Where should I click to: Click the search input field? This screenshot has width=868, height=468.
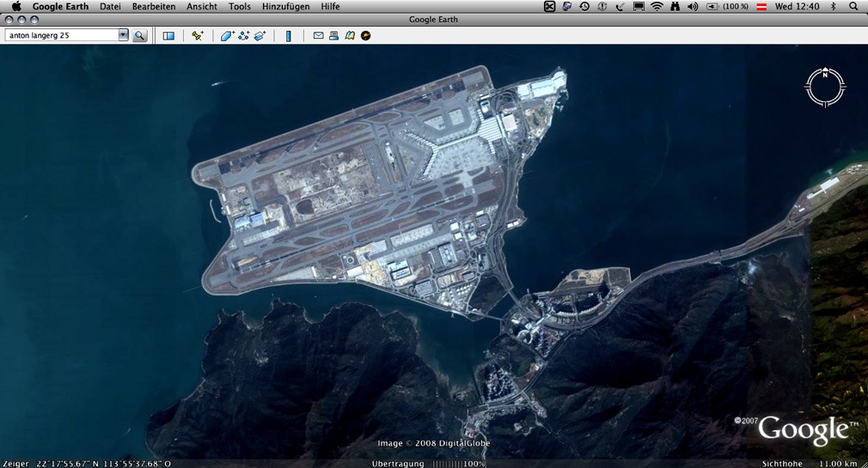pyautogui.click(x=60, y=35)
